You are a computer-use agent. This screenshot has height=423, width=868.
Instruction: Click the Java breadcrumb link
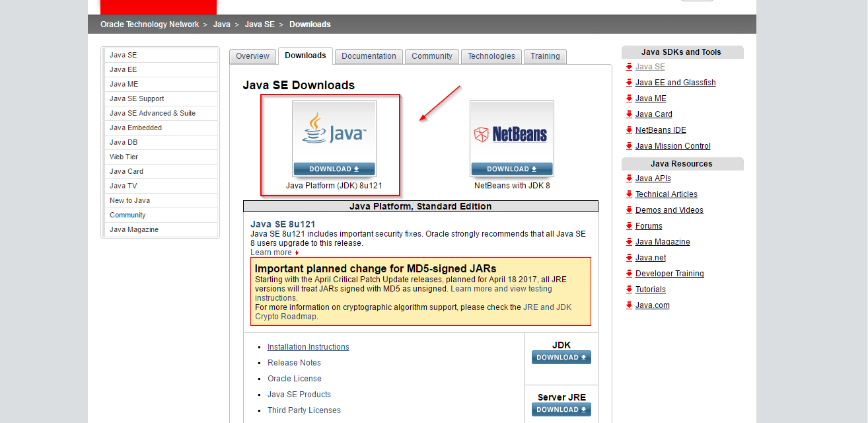pos(221,24)
